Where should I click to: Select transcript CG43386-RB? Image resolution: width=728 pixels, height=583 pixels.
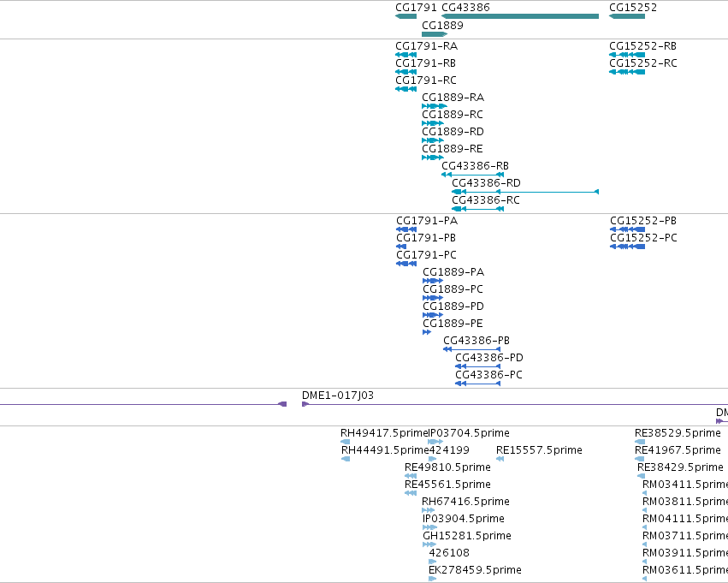(x=475, y=166)
